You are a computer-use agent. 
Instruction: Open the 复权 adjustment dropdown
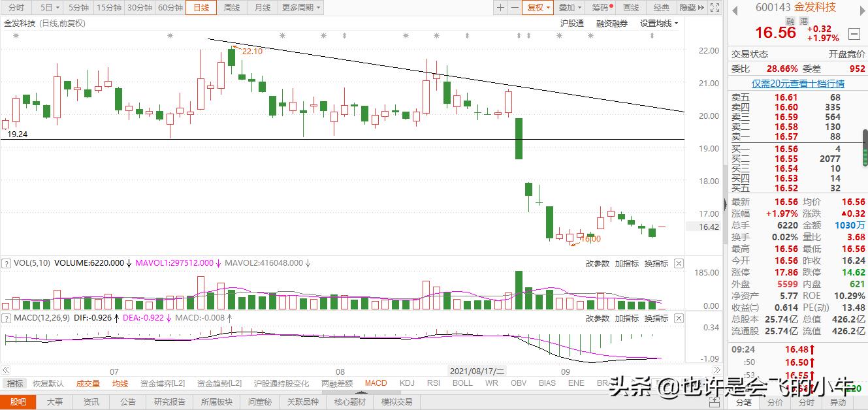(x=537, y=7)
